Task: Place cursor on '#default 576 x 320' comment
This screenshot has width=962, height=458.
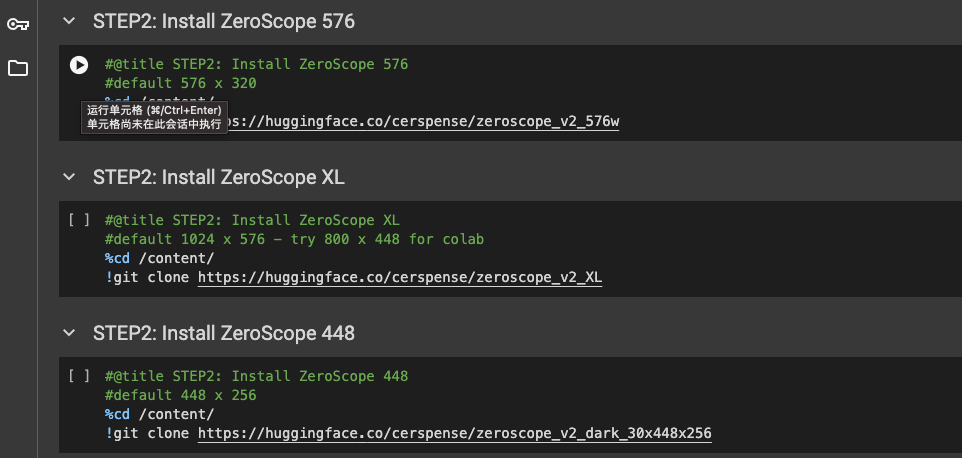Action: 180,84
